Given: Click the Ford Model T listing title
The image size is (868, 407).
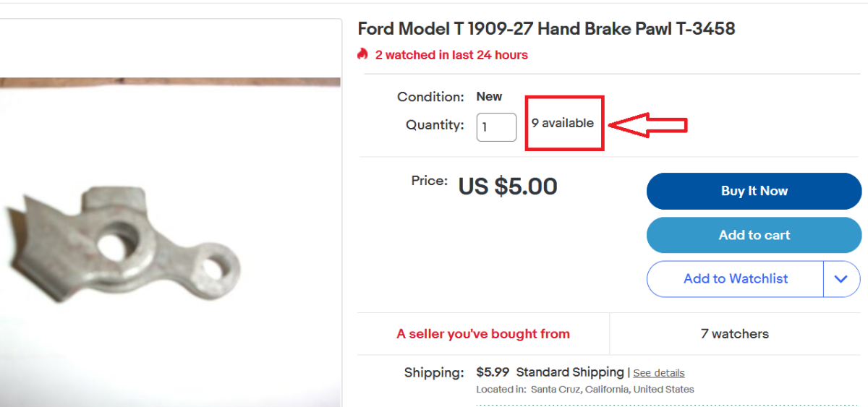Looking at the screenshot, I should click(x=546, y=29).
